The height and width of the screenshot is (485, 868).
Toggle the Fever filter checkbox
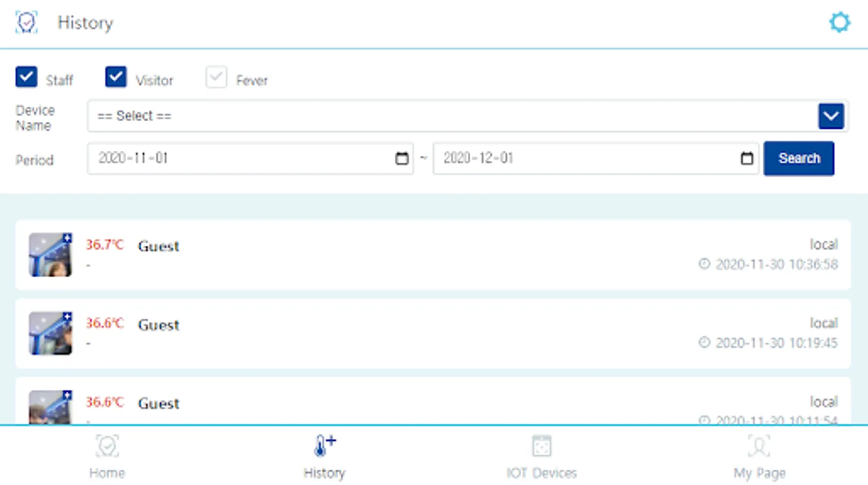[x=216, y=77]
